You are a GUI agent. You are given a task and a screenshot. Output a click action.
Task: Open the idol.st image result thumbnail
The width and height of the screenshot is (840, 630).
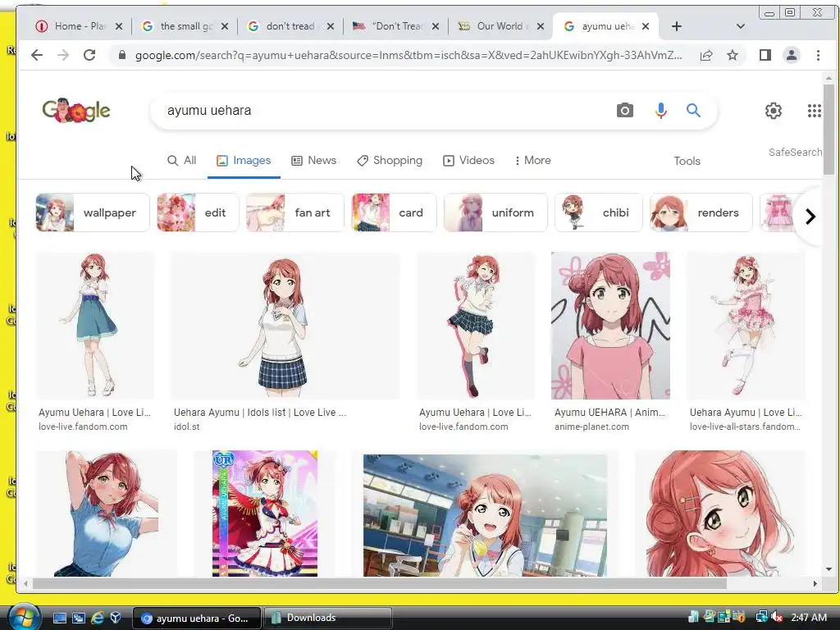click(285, 326)
